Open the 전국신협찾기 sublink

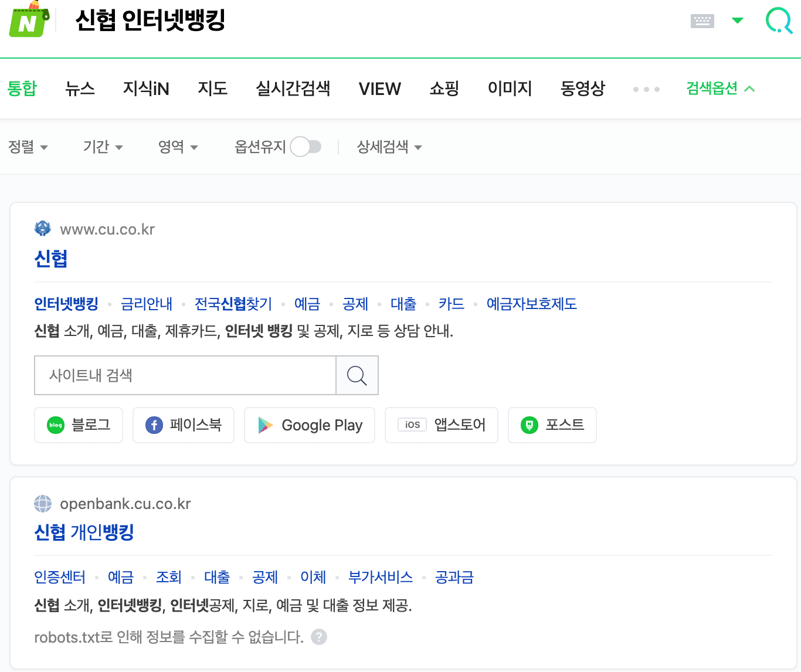point(233,304)
